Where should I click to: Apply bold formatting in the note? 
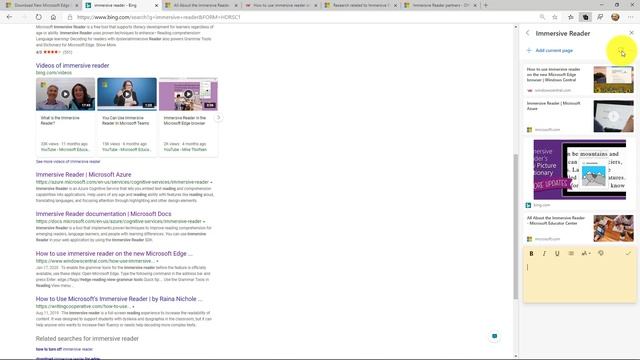click(531, 253)
